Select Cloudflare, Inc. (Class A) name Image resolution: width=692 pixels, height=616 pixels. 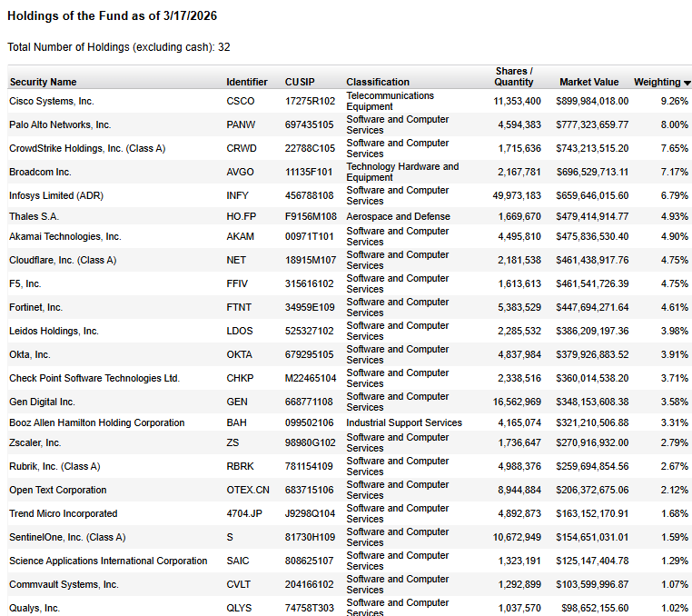63,261
